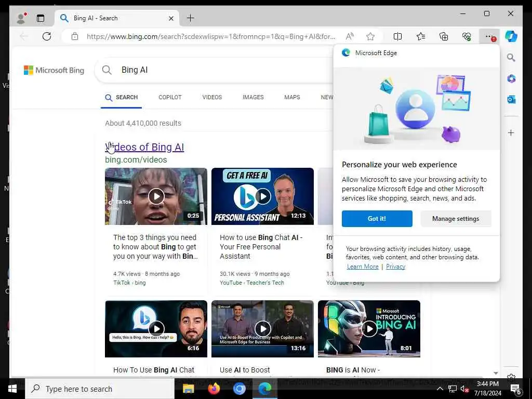This screenshot has height=399, width=532.
Task: Open a new tab with plus button
Action: (x=191, y=18)
